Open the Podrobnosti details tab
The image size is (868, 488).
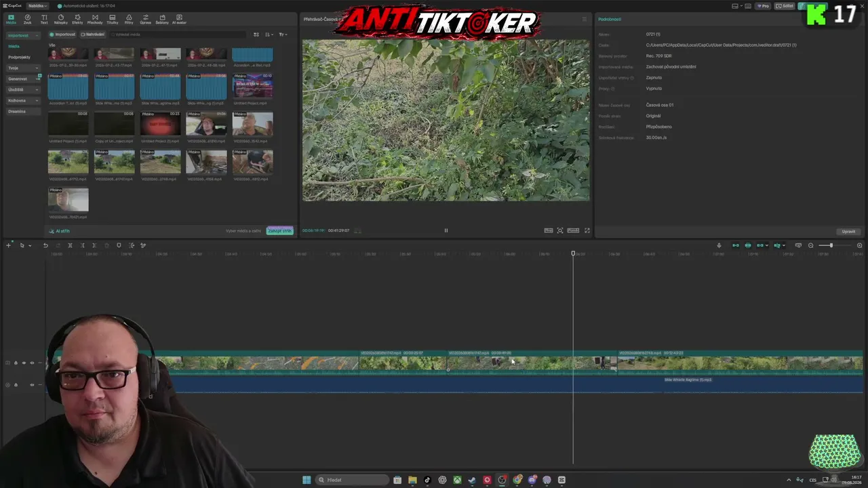[x=610, y=19]
